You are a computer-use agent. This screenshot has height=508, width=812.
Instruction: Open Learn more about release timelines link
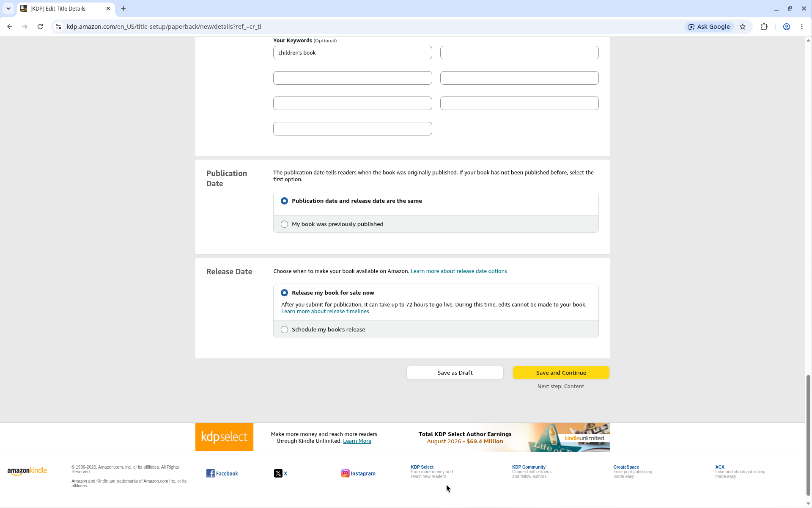tap(325, 312)
